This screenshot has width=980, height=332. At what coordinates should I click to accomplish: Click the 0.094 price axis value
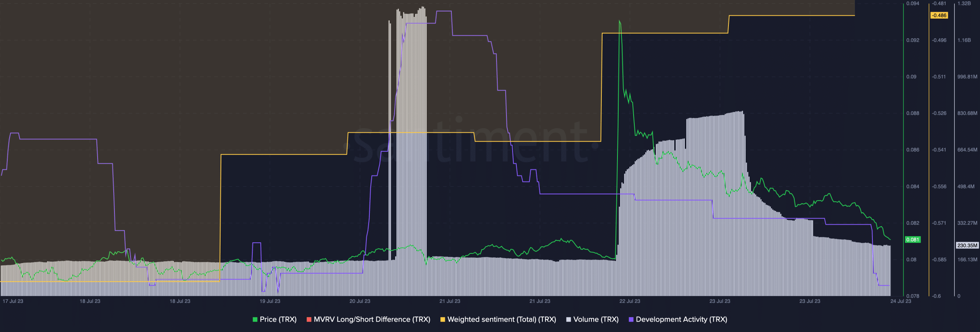[x=913, y=3]
